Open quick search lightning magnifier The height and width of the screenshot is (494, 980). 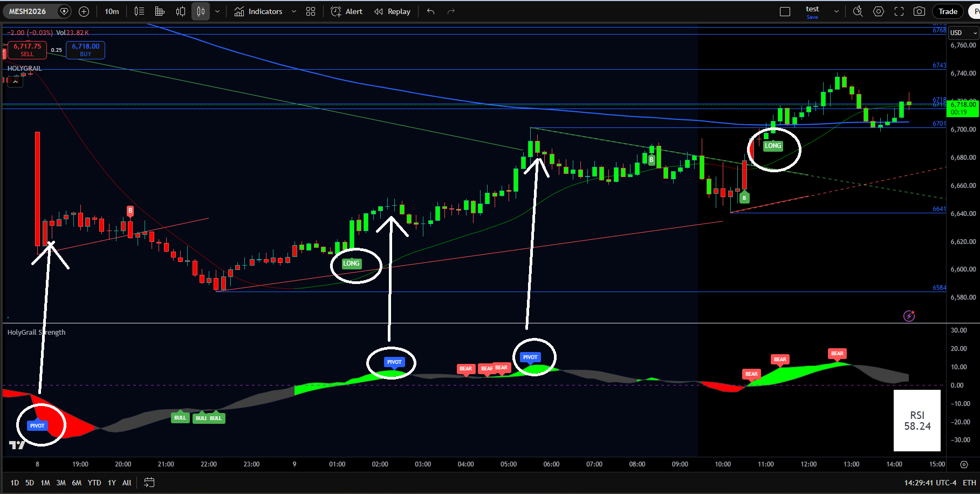pos(858,11)
